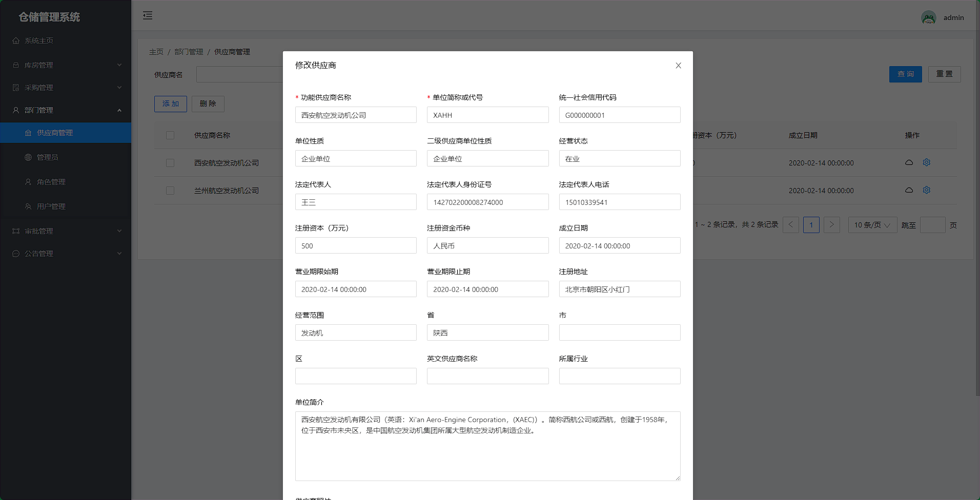Click the 统一社会信用代码 input field
Image resolution: width=980 pixels, height=500 pixels.
tap(620, 115)
